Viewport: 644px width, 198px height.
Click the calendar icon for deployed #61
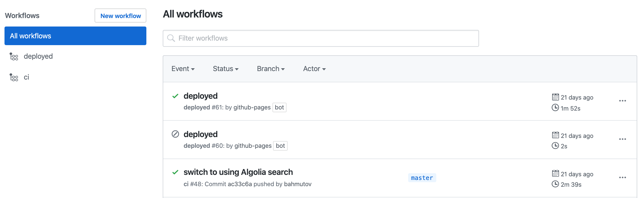555,97
